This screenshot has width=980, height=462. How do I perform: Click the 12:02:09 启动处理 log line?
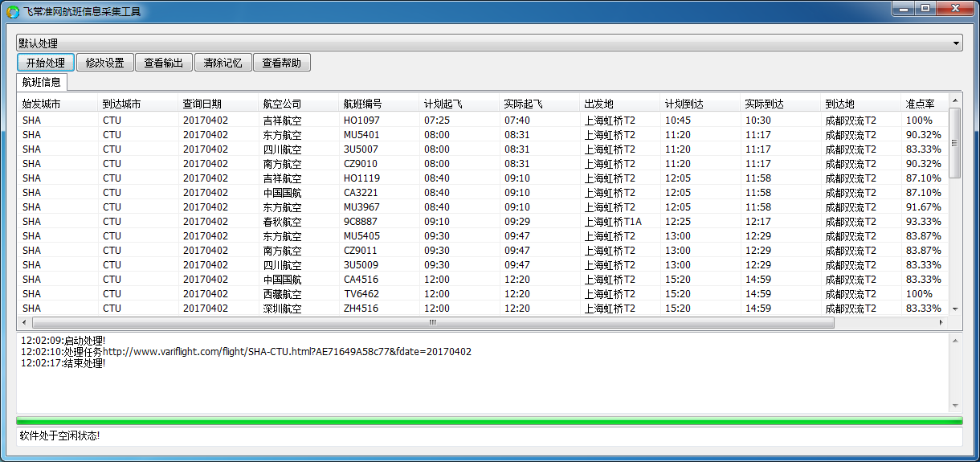click(x=63, y=341)
